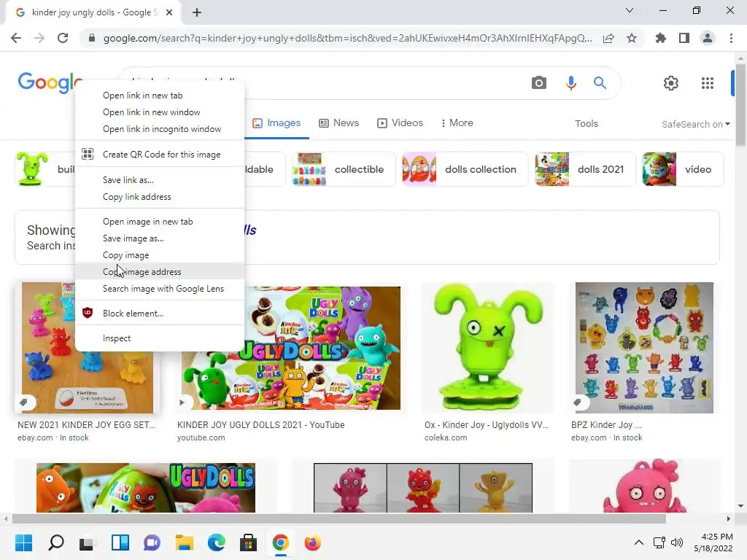The image size is (747, 560).
Task: Close the kinder joy ungly dolls tab
Action: [169, 12]
